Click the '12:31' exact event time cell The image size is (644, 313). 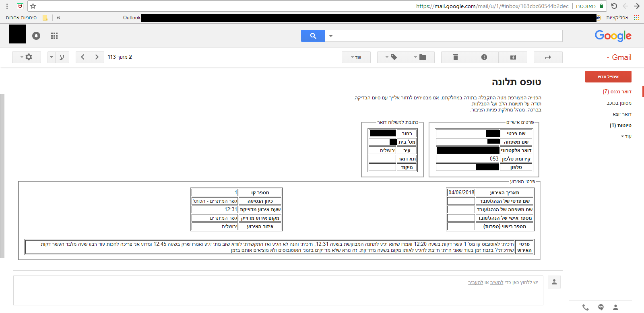pos(215,210)
